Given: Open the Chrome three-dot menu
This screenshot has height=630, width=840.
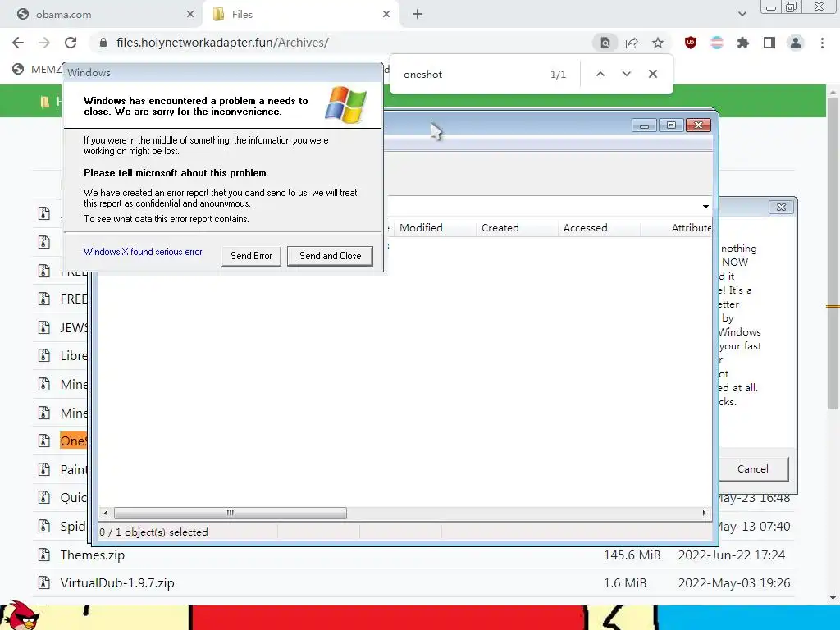Looking at the screenshot, I should [x=822, y=43].
